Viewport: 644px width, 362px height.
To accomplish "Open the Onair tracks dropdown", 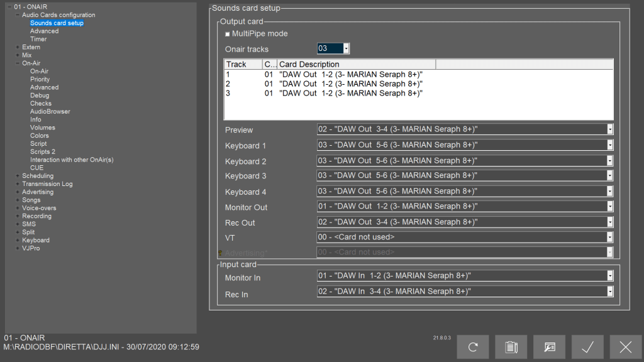I will (346, 49).
